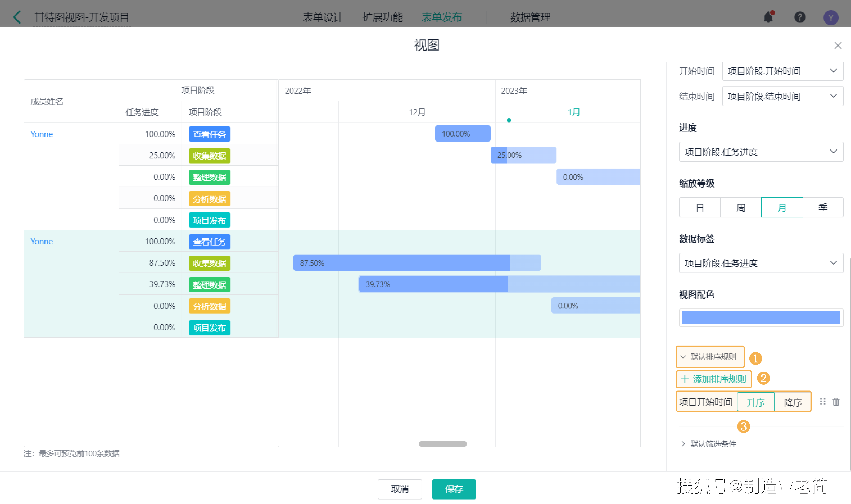Click the drag handle beside sort rule
851x504 pixels.
point(822,402)
